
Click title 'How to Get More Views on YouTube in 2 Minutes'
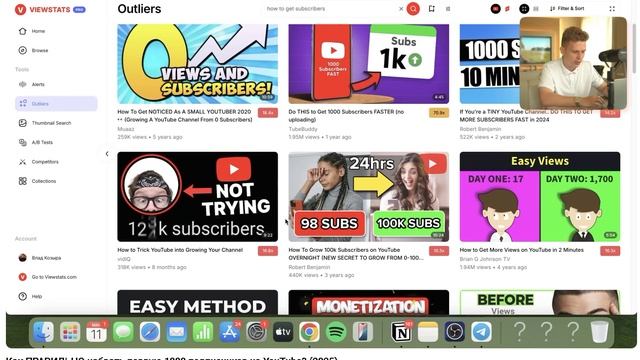(x=522, y=250)
